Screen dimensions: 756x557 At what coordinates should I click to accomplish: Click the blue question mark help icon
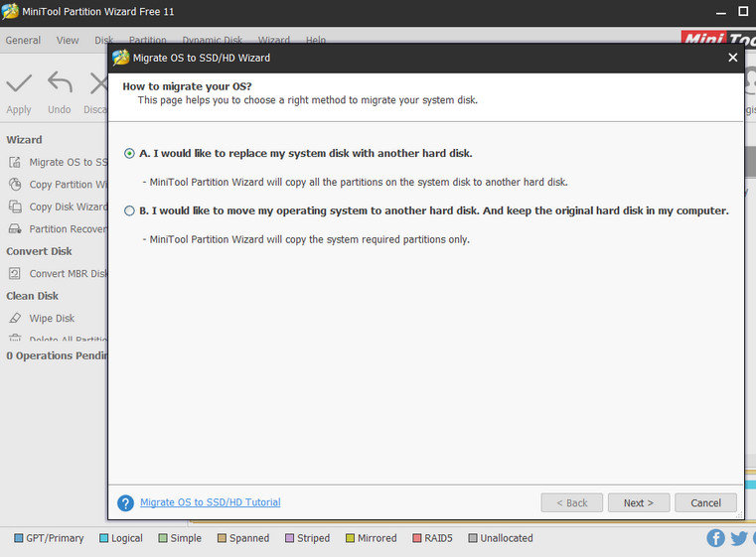[126, 503]
